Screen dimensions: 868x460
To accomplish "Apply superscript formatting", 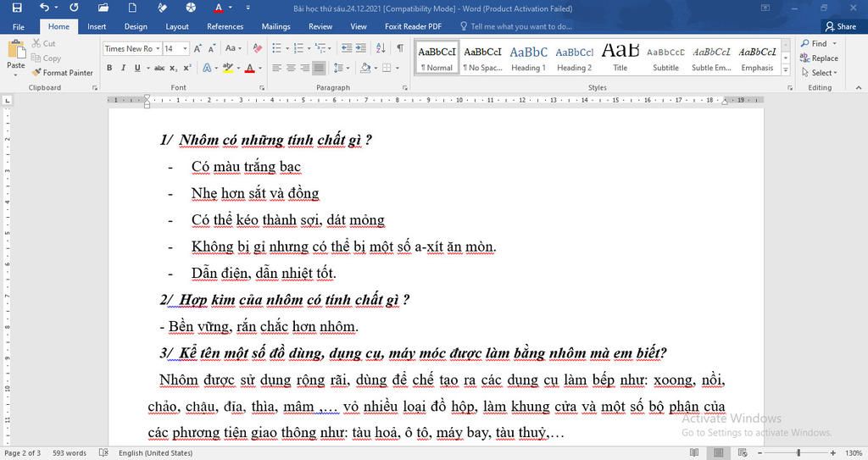I will pos(187,68).
